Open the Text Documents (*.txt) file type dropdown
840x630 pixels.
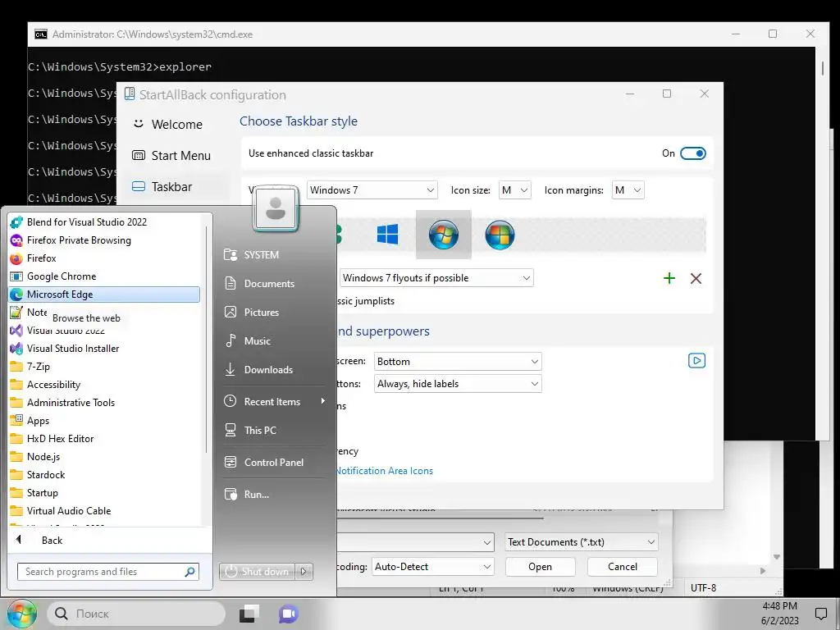point(582,542)
